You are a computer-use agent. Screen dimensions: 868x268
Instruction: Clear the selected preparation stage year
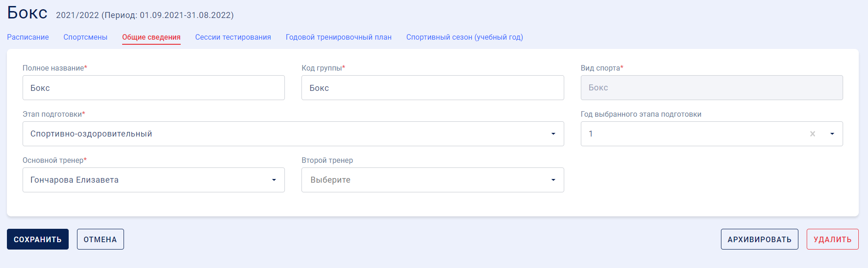(813, 134)
